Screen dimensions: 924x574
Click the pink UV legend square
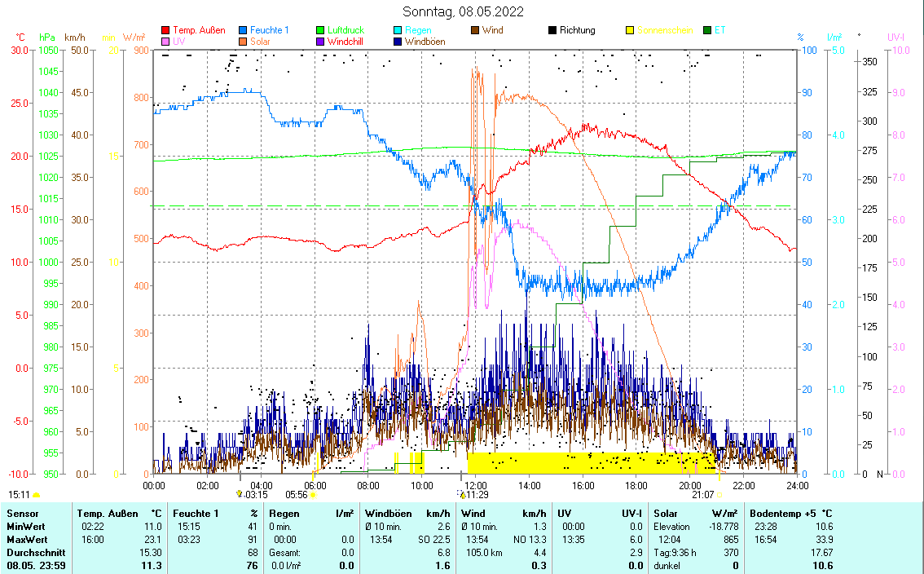click(x=166, y=41)
